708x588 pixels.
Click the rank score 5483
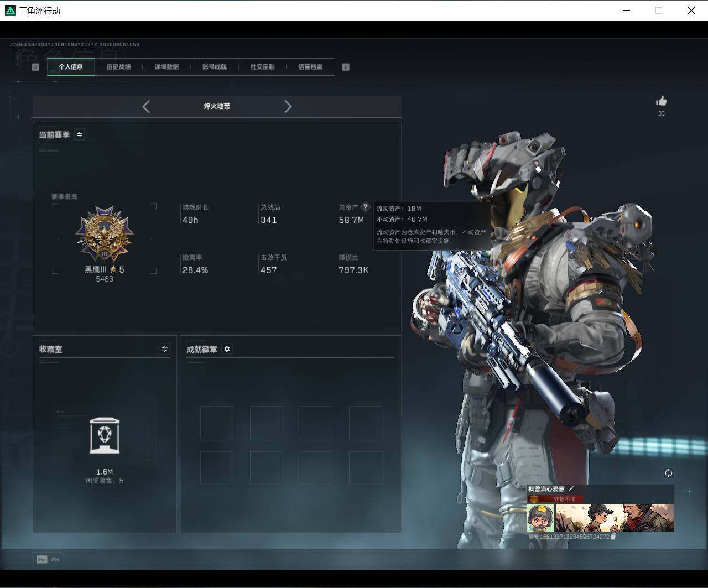click(105, 279)
